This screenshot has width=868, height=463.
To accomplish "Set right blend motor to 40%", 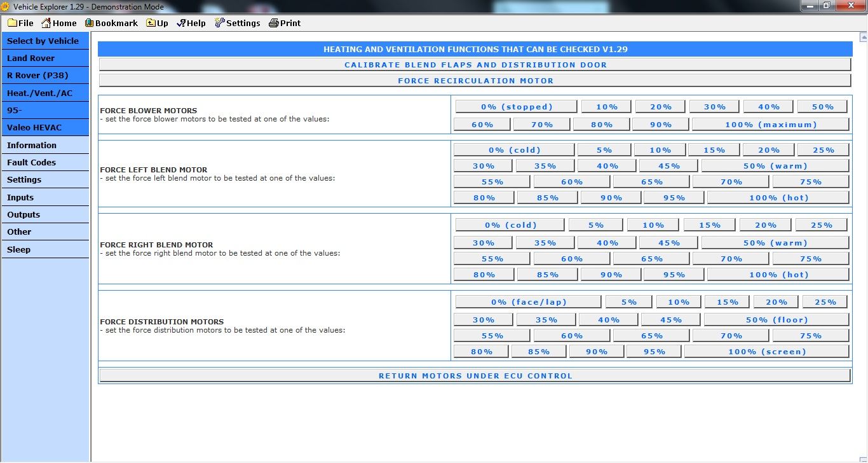I will pyautogui.click(x=607, y=243).
